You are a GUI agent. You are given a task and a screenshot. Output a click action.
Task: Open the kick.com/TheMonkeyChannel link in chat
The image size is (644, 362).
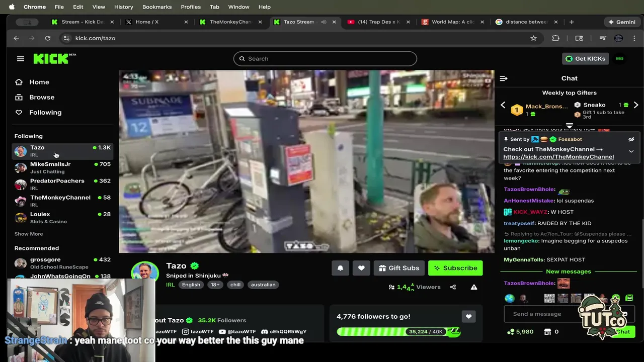[x=558, y=157]
